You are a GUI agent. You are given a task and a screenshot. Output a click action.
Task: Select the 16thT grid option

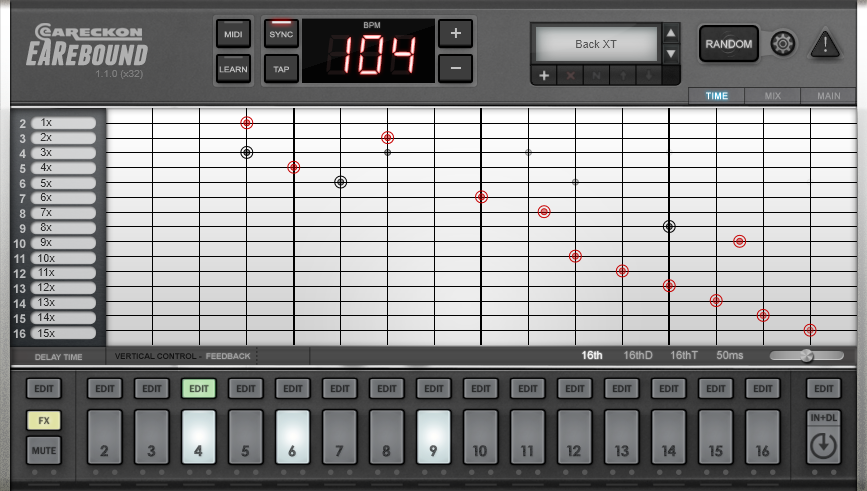[x=684, y=355]
